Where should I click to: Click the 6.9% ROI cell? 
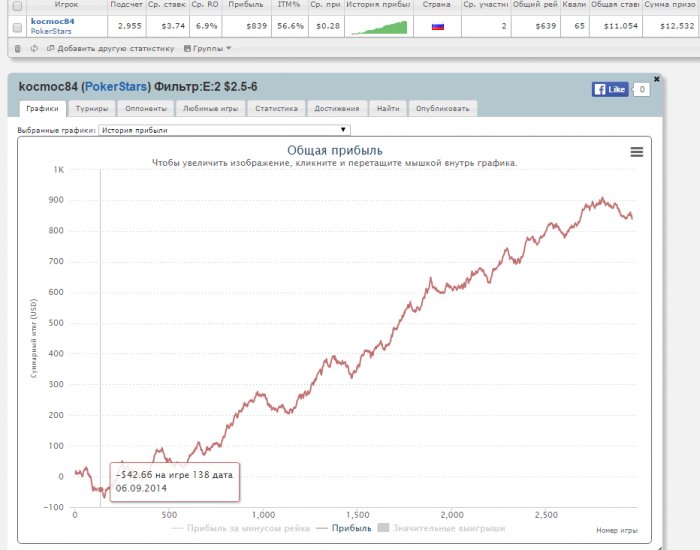pos(207,26)
